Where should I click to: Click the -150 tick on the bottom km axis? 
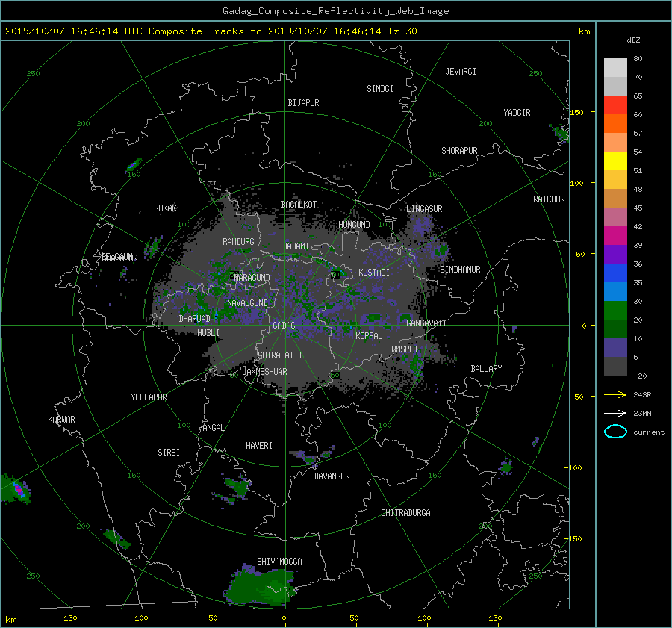(68, 618)
